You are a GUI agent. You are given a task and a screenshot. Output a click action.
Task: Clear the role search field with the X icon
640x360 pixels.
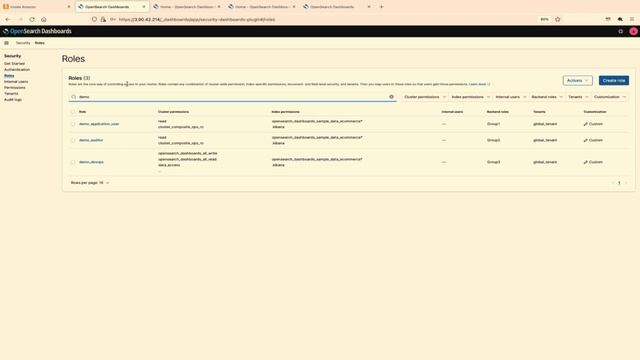coord(391,97)
